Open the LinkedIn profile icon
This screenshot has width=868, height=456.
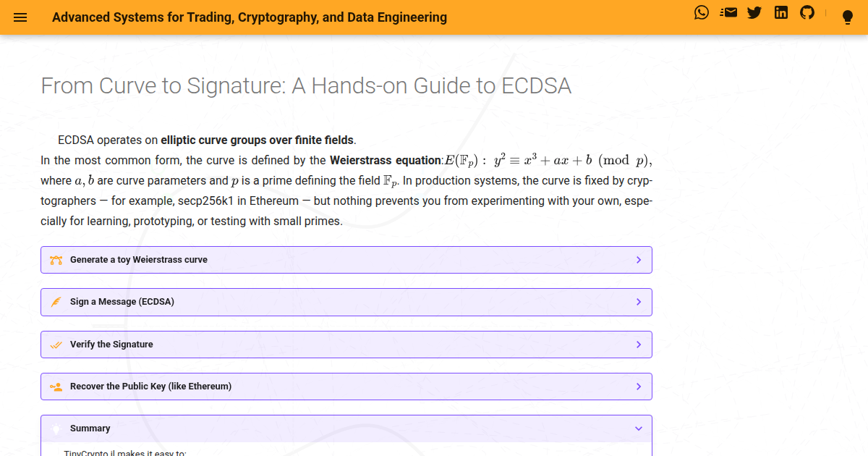(x=781, y=12)
